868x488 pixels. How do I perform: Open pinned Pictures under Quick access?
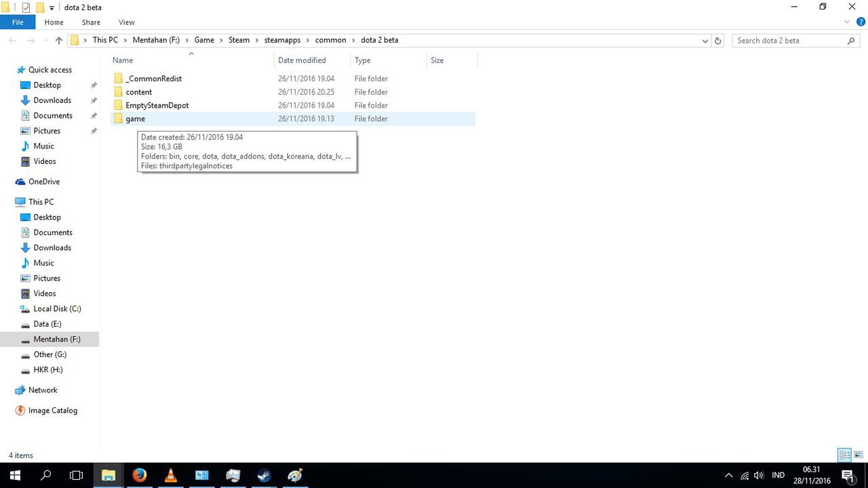point(47,131)
